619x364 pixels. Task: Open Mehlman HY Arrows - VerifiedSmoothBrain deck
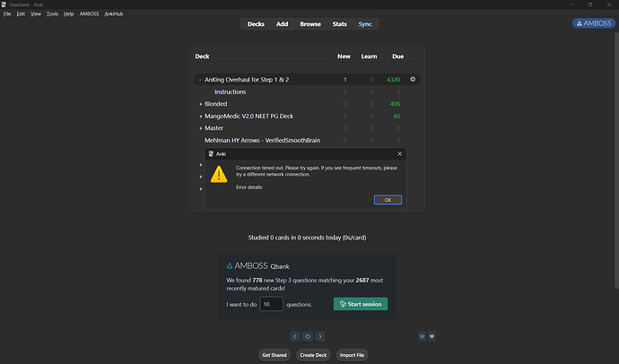click(263, 141)
